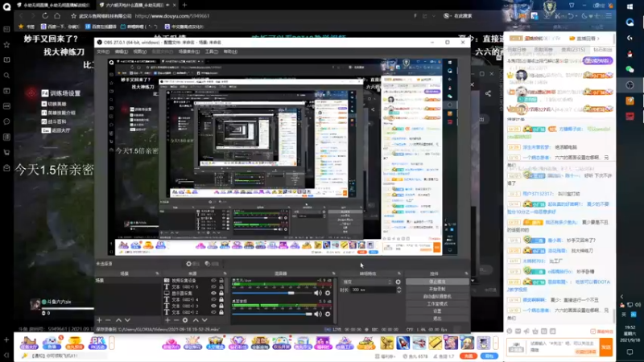The height and width of the screenshot is (362, 644).
Task: Mute the desktop audio speaker icon
Action: pos(317,314)
